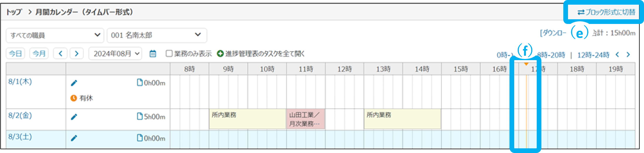This screenshot has height=153, width=644.
Task: Open the 2024年08月 month dropdown
Action: [115, 54]
